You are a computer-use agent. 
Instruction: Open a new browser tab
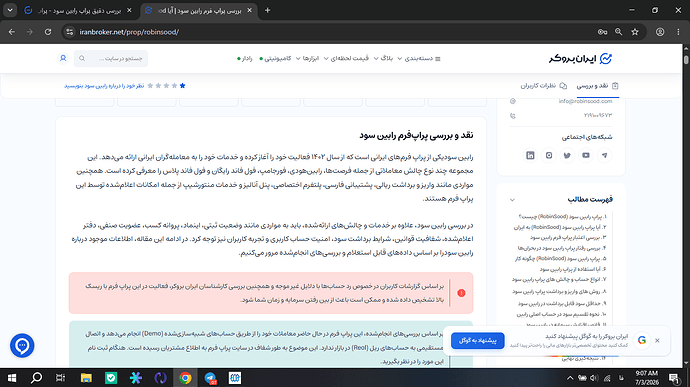point(267,10)
